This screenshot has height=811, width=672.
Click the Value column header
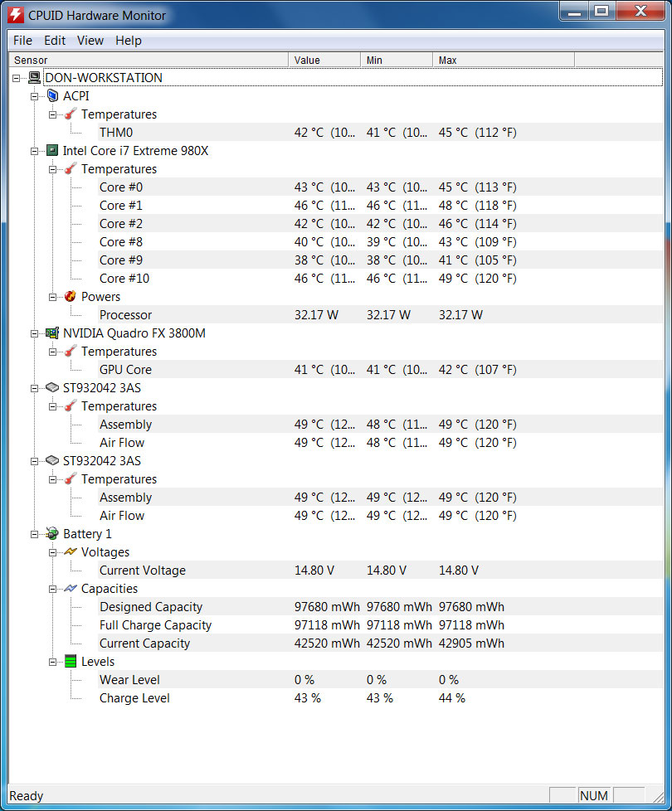(x=324, y=61)
